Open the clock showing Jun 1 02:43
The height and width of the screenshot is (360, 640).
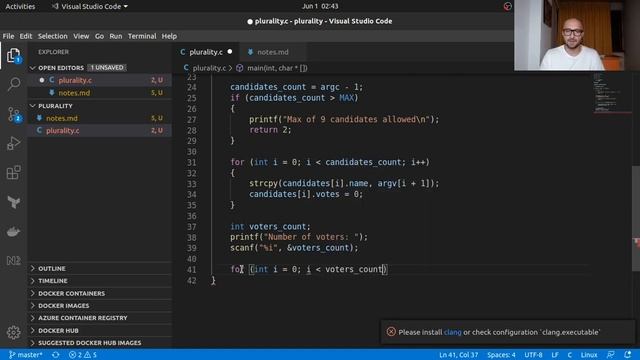(x=320, y=6)
